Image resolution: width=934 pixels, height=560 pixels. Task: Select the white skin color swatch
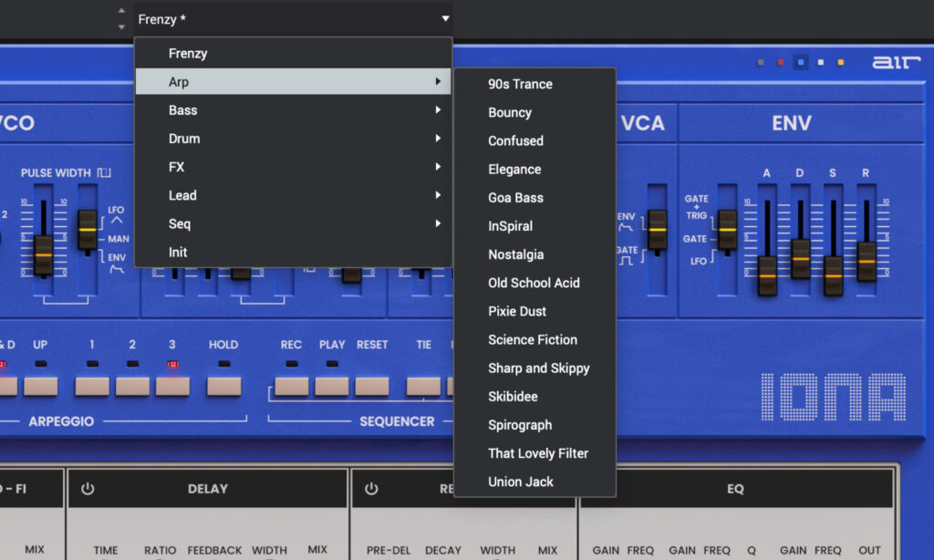(821, 63)
